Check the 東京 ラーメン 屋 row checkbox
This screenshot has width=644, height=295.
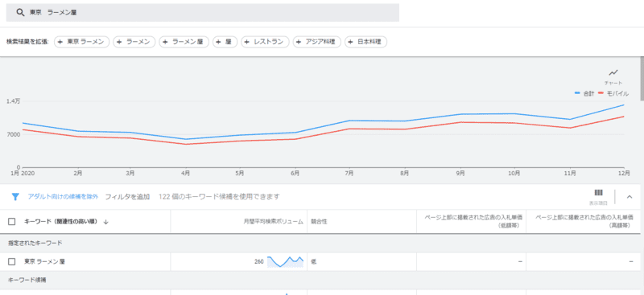click(x=12, y=262)
